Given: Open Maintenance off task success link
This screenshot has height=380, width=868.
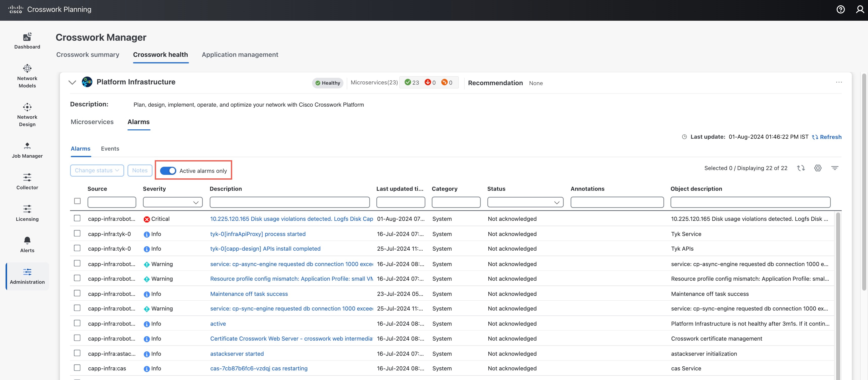Looking at the screenshot, I should (249, 294).
